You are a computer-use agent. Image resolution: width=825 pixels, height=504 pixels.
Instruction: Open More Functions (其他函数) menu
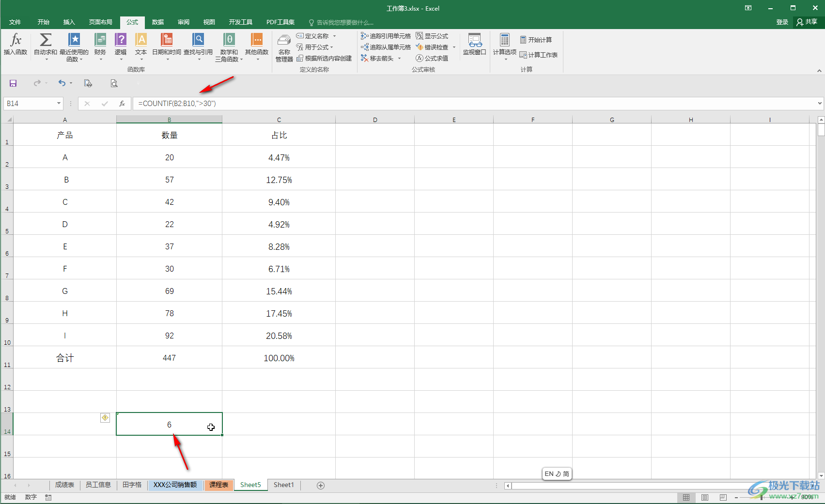(x=257, y=47)
